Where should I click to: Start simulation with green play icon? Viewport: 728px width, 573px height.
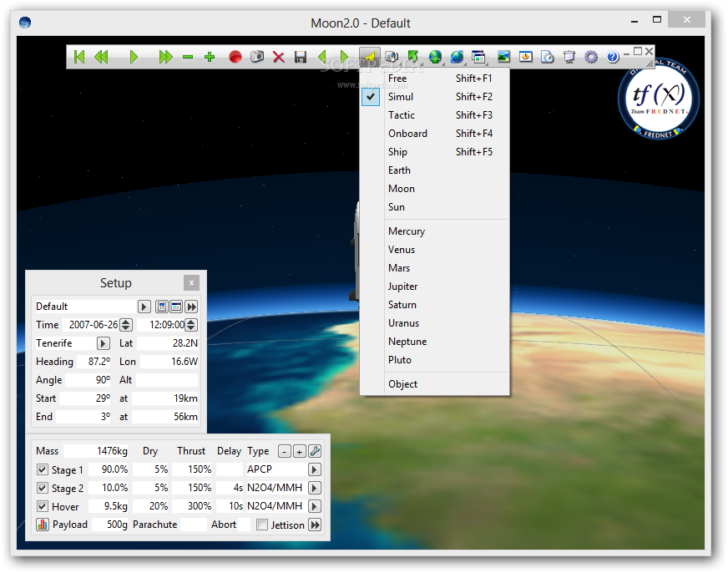134,57
